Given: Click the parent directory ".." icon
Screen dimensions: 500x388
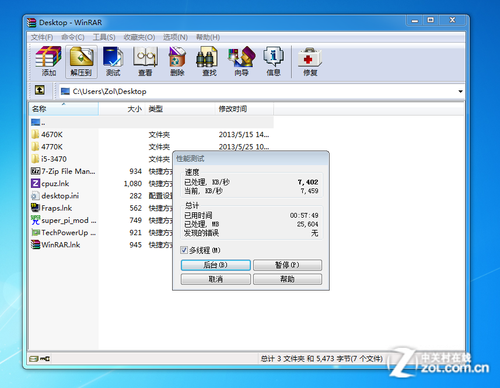Looking at the screenshot, I should tap(35, 122).
